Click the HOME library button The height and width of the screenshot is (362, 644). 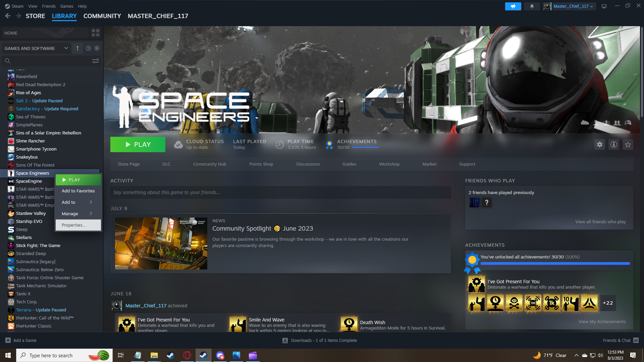(45, 33)
